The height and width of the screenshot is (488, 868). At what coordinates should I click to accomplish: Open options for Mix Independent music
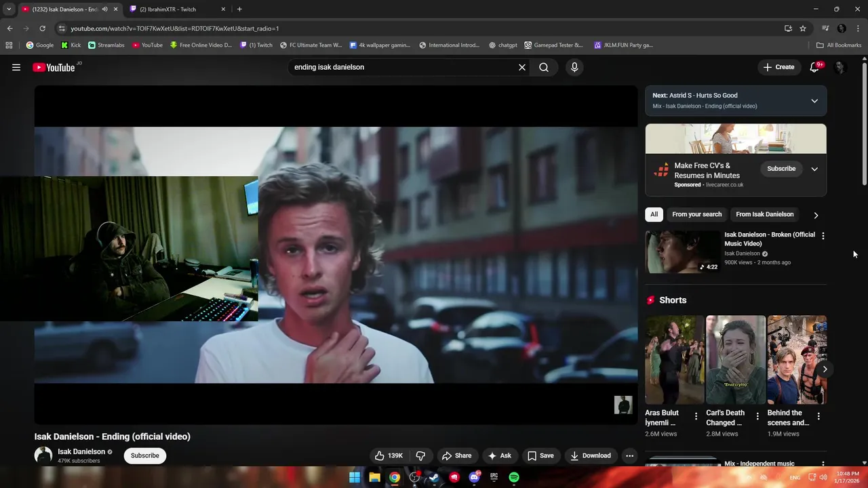click(x=823, y=465)
